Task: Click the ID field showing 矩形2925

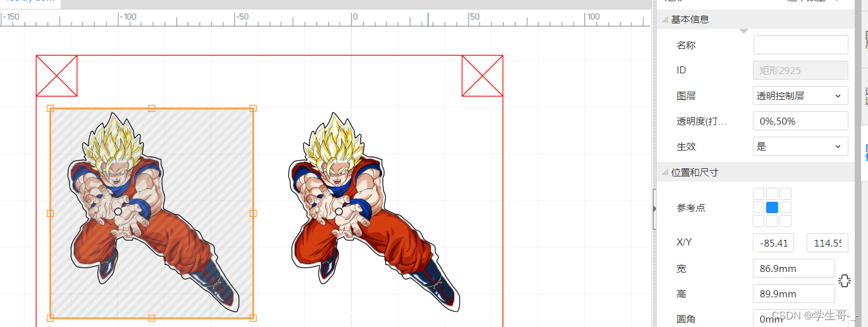Action: pyautogui.click(x=800, y=70)
